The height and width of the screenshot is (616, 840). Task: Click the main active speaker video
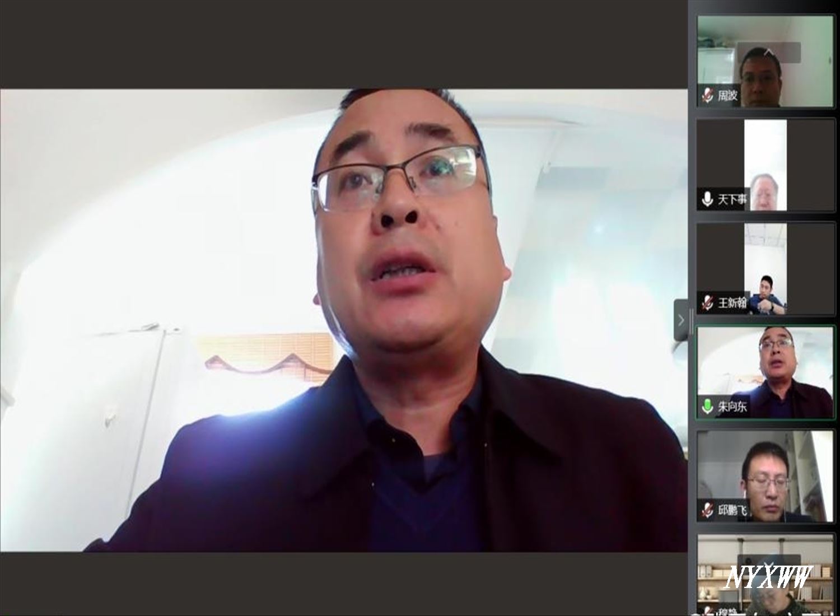(x=344, y=320)
